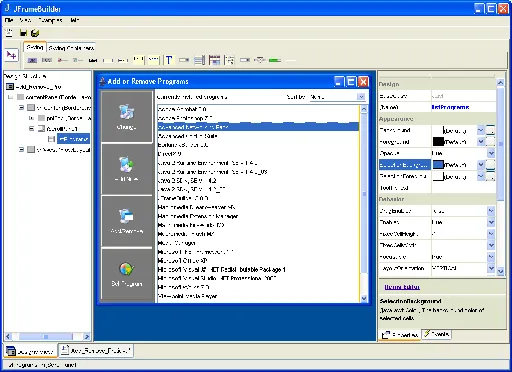The width and height of the screenshot is (512, 372).
Task: Pick the first yellow text area component
Action: 138,60
